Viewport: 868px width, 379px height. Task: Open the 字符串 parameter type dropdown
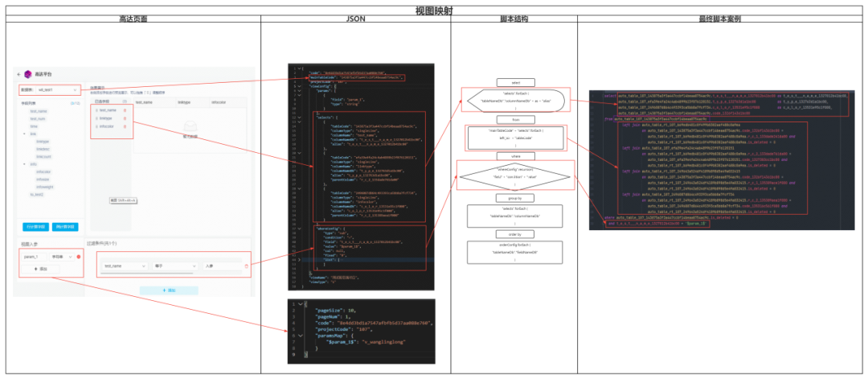(x=61, y=257)
